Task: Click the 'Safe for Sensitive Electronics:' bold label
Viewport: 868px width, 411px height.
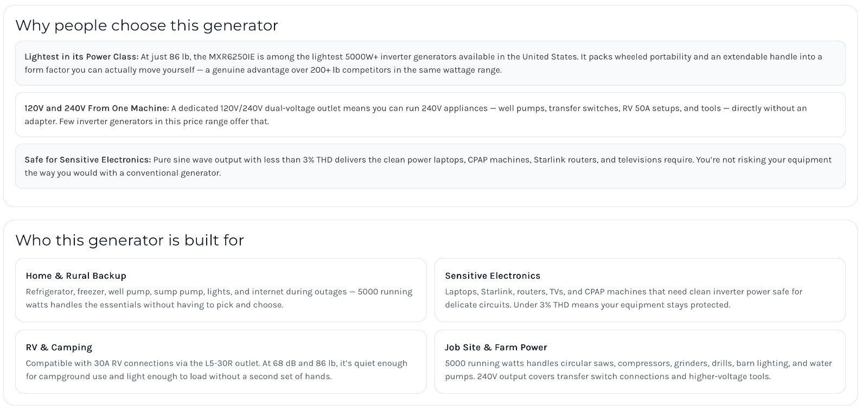Action: [87, 159]
